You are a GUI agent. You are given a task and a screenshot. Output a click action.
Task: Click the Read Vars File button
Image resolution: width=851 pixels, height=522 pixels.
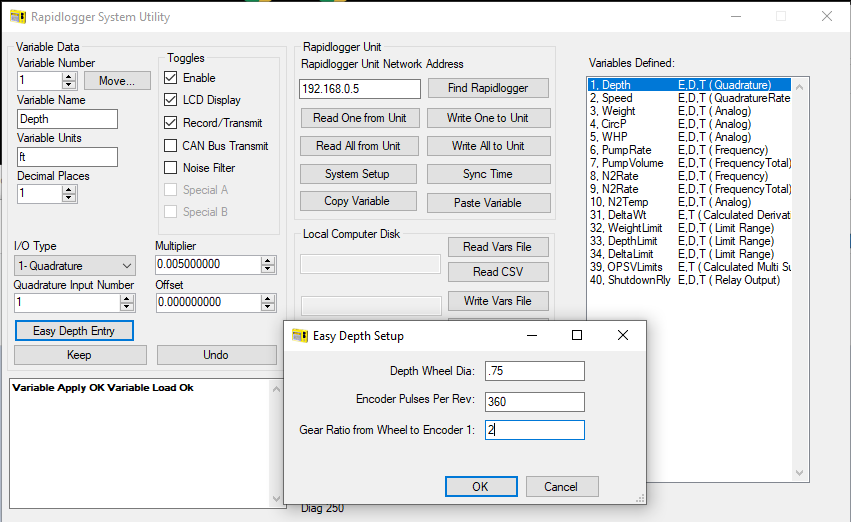pyautogui.click(x=498, y=247)
